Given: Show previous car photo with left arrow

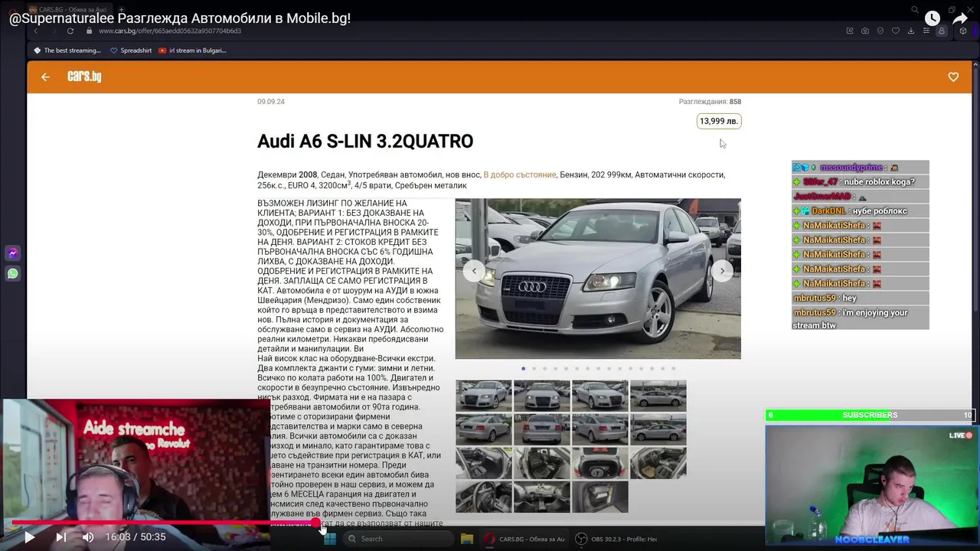Looking at the screenshot, I should point(474,271).
